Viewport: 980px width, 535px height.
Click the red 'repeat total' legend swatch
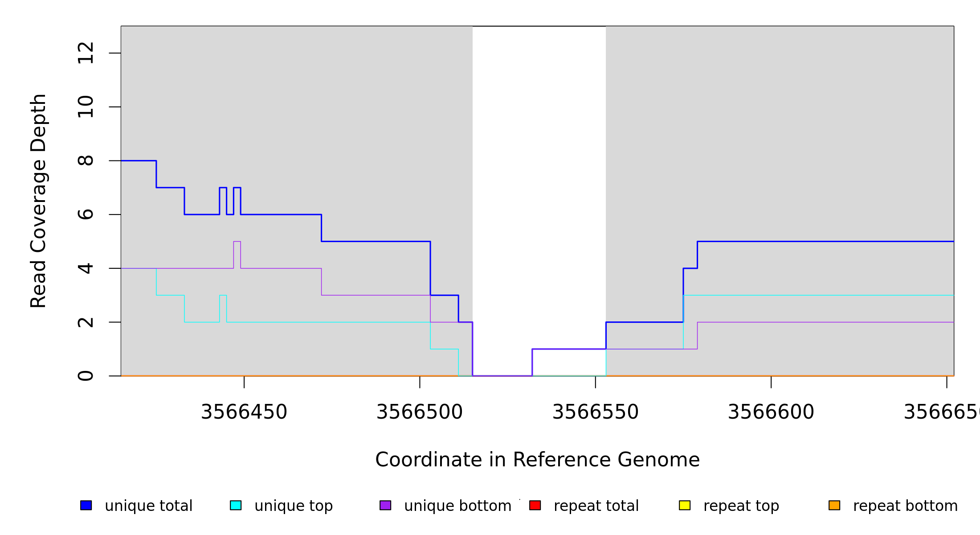click(x=535, y=505)
